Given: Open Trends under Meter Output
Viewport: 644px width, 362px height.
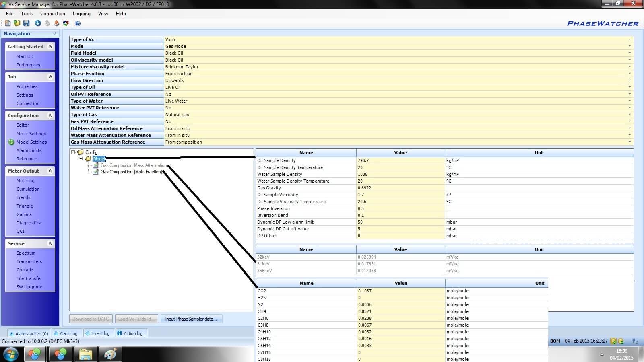Looking at the screenshot, I should pos(23,197).
